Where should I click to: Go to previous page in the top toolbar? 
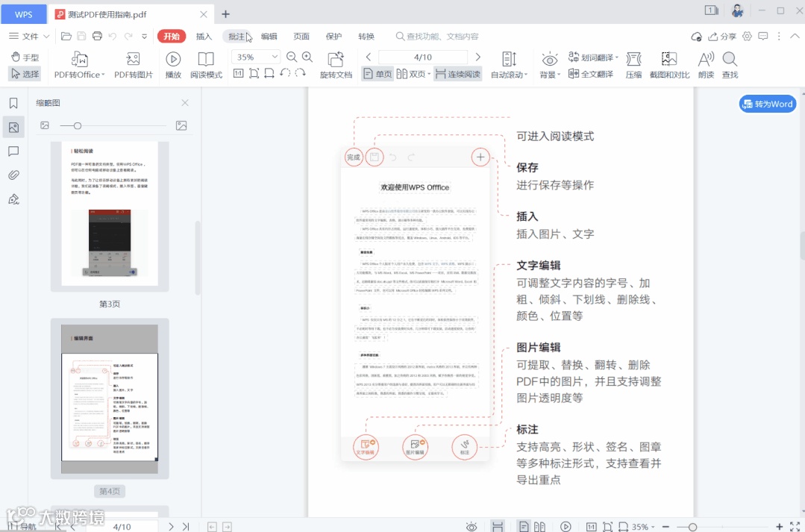[368, 57]
